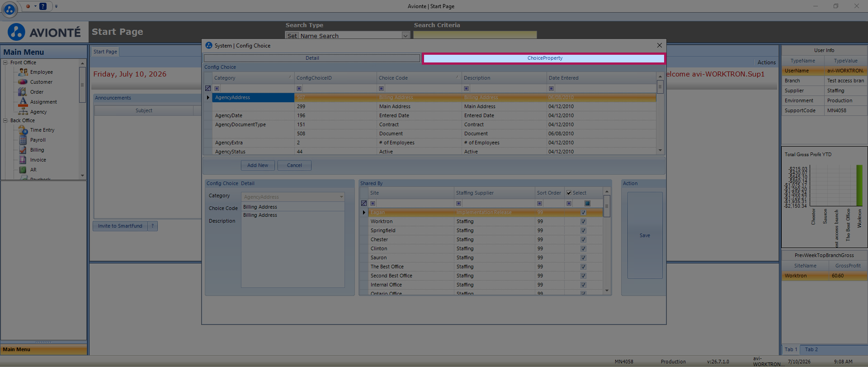Select the Start Page tab
This screenshot has height=367, width=868.
pos(105,52)
